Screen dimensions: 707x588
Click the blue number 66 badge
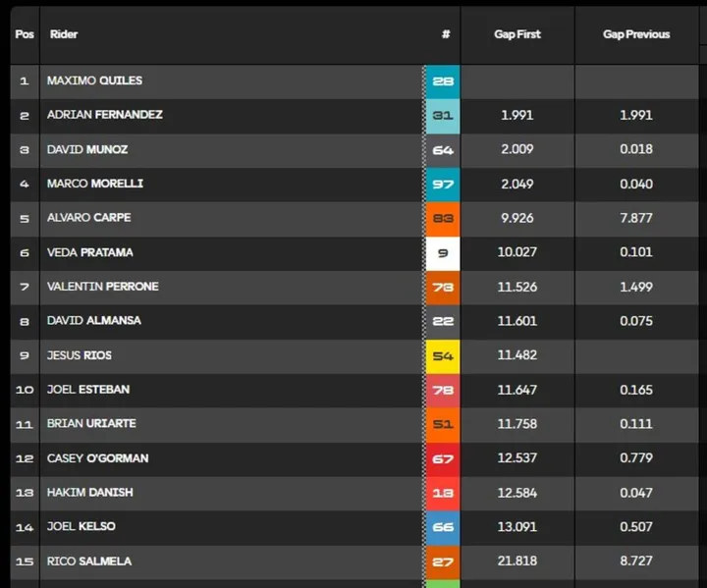click(442, 527)
